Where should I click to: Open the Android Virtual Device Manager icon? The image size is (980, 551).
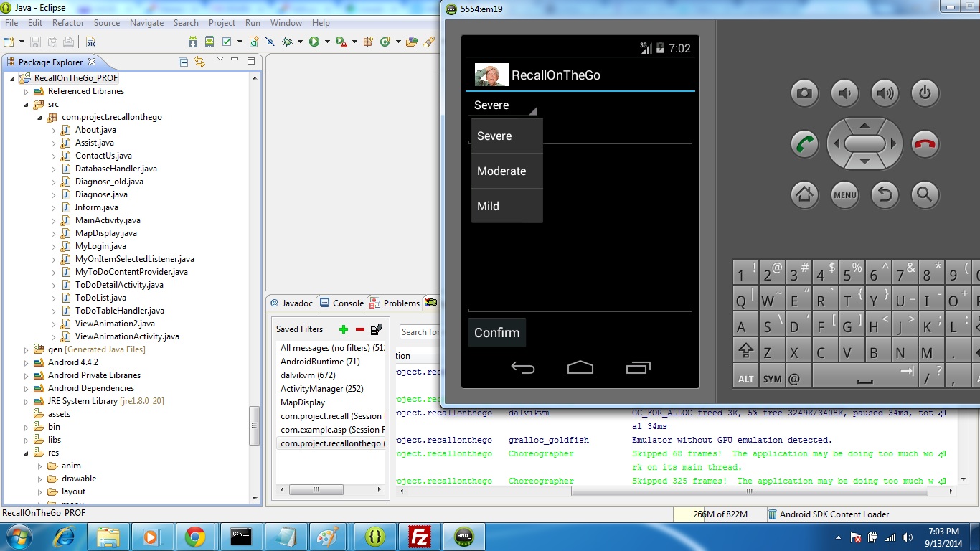point(209,42)
